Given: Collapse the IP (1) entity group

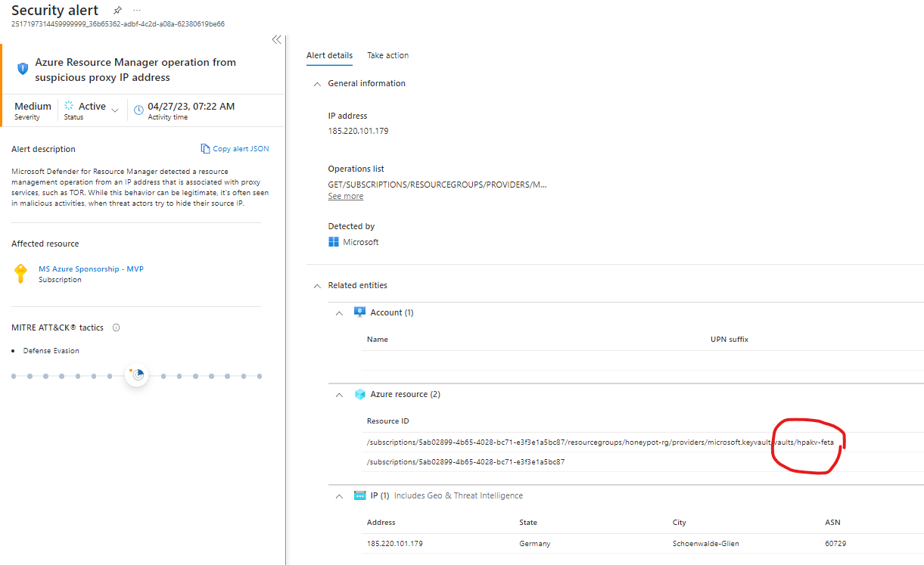Looking at the screenshot, I should click(340, 496).
